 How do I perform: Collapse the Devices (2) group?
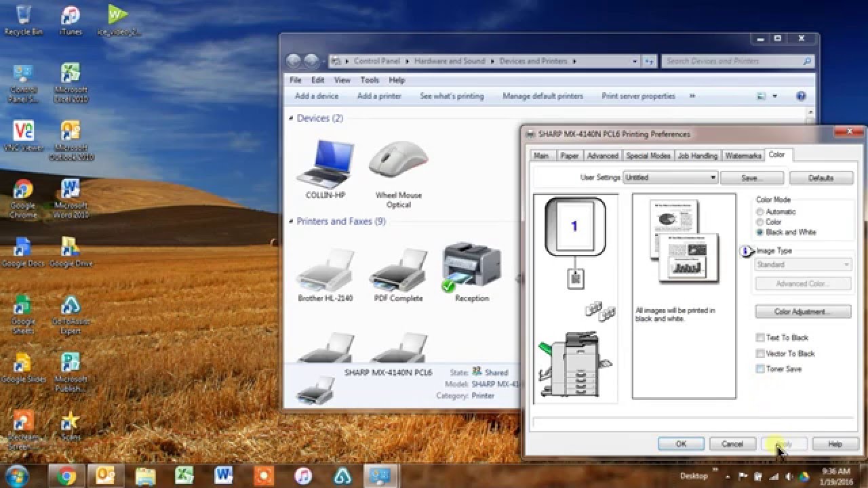292,118
